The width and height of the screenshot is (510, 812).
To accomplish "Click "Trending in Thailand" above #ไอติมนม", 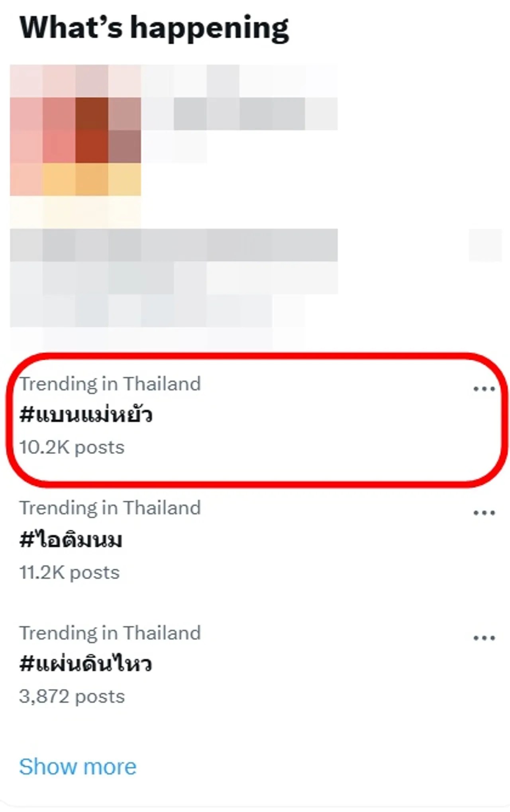I will [110, 508].
